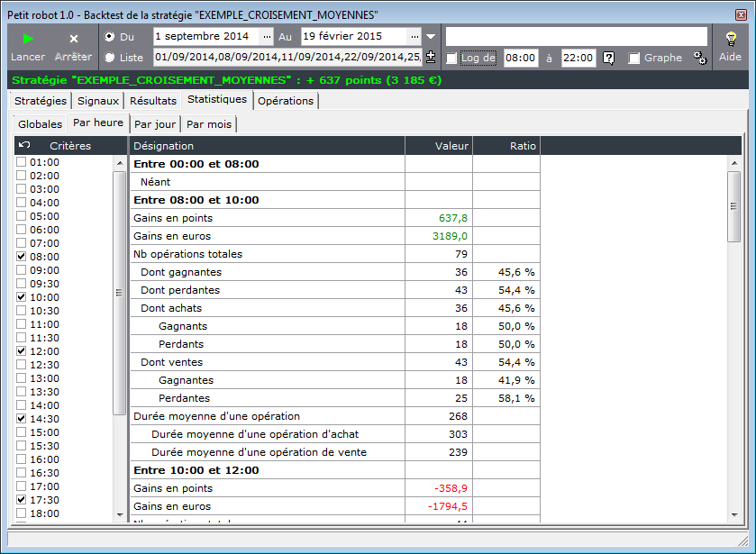Screen dimensions: 756x554
Task: Expand the dropdown arrow after end date
Action: [431, 37]
